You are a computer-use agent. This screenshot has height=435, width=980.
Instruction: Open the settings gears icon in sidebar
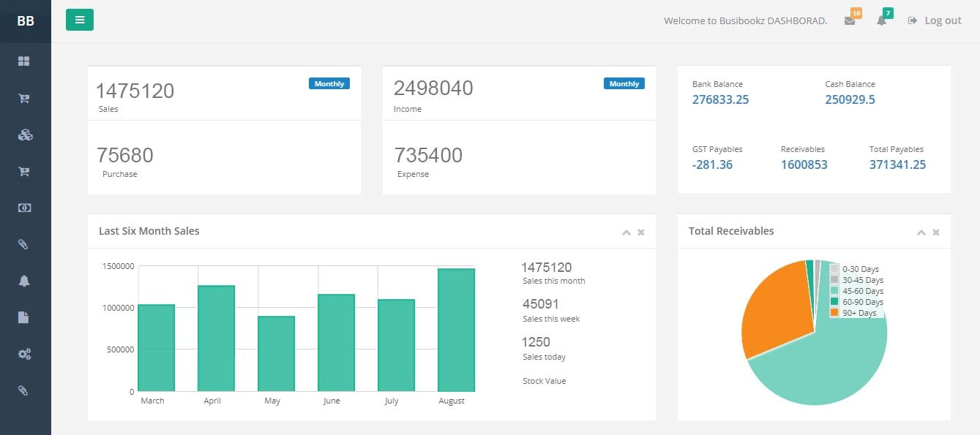(24, 354)
